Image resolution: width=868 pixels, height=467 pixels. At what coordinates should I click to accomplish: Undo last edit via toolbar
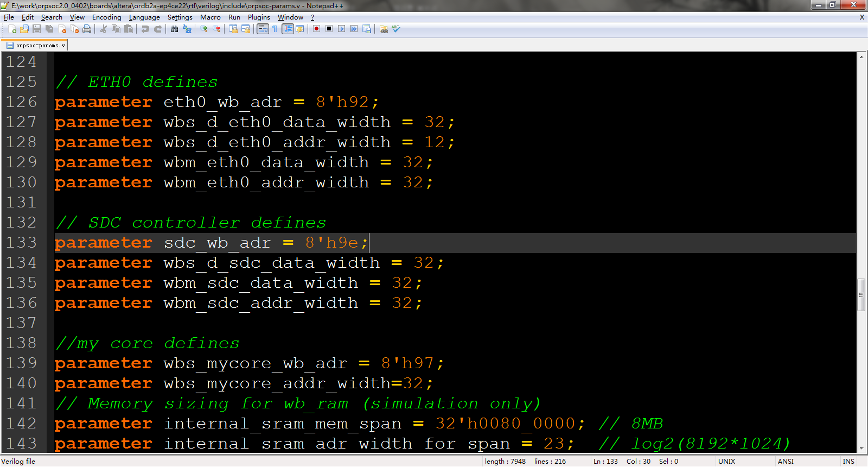pyautogui.click(x=145, y=29)
